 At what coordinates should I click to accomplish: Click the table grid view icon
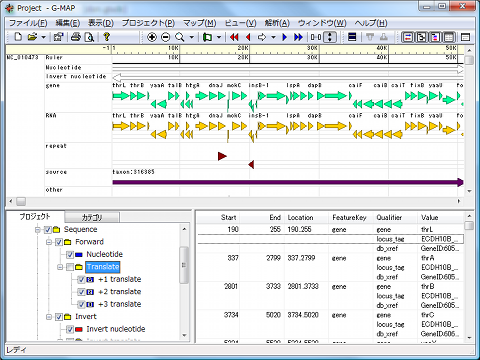[x=449, y=37]
